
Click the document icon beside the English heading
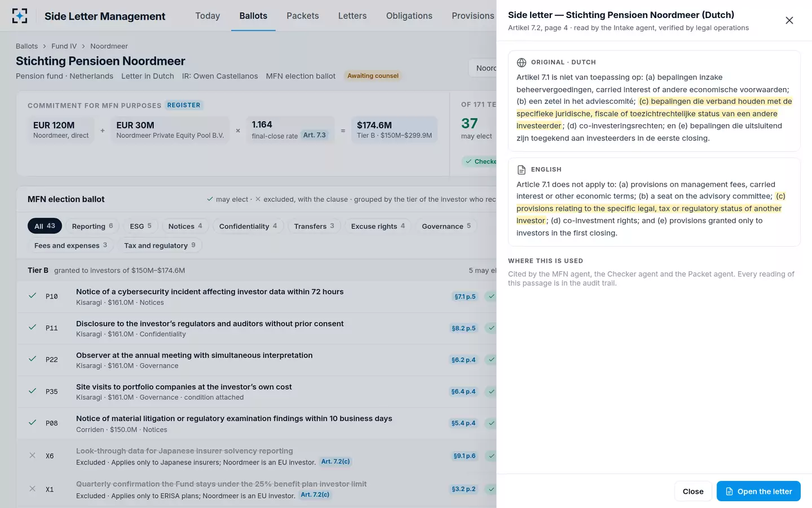(522, 170)
